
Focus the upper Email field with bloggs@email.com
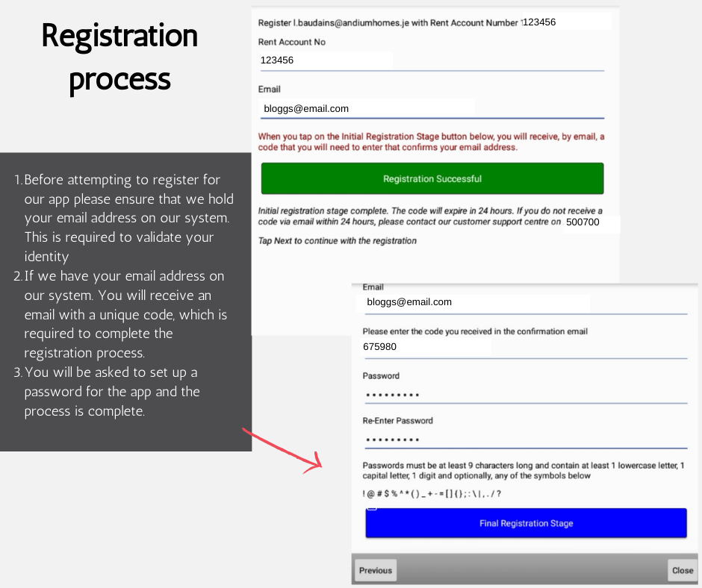432,109
